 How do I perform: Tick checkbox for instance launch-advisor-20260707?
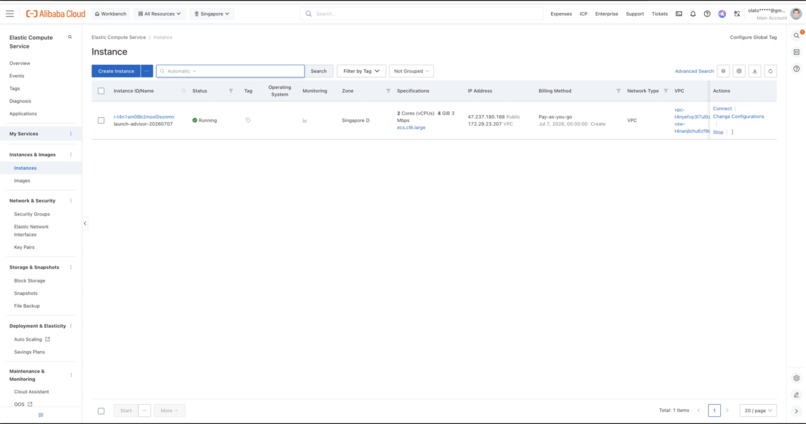tap(101, 120)
